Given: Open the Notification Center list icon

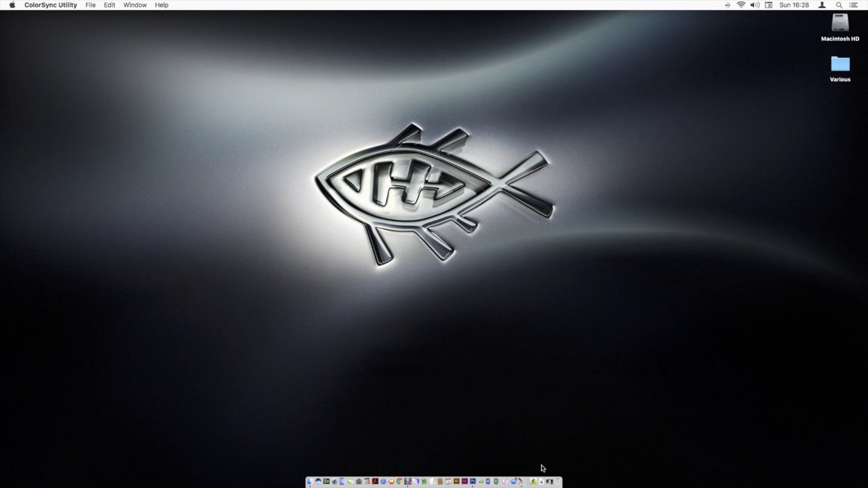Looking at the screenshot, I should pyautogui.click(x=854, y=5).
